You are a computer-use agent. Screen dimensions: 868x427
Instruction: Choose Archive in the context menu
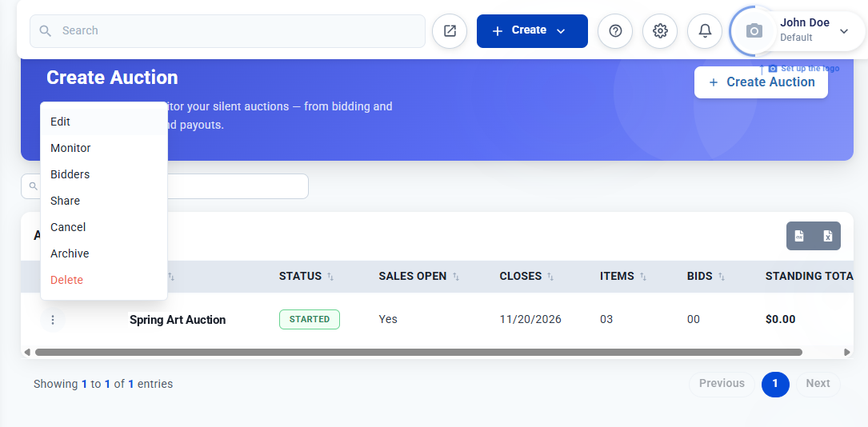[x=104, y=253]
